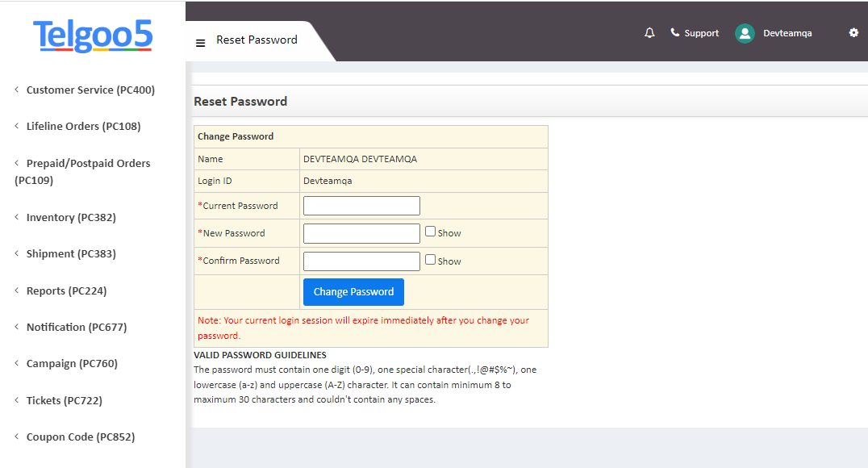Screen dimensions: 868x468
Task: Click into the New Password field
Action: (361, 234)
